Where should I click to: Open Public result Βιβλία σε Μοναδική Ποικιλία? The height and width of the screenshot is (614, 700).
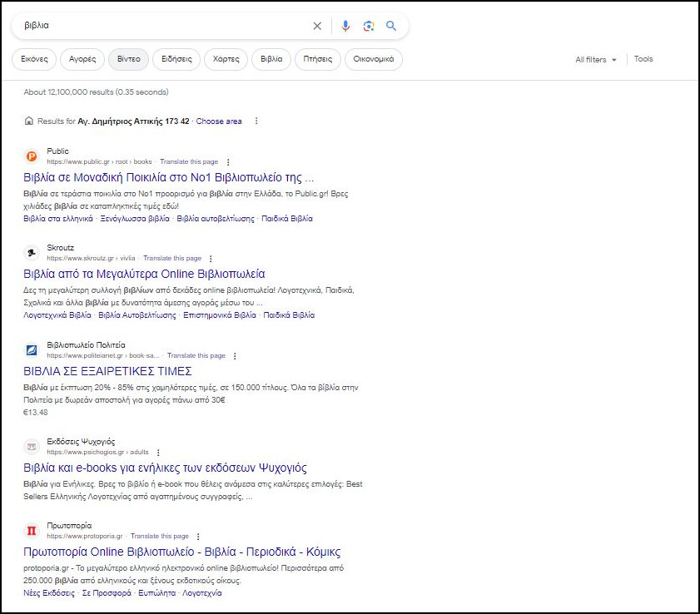pos(169,177)
